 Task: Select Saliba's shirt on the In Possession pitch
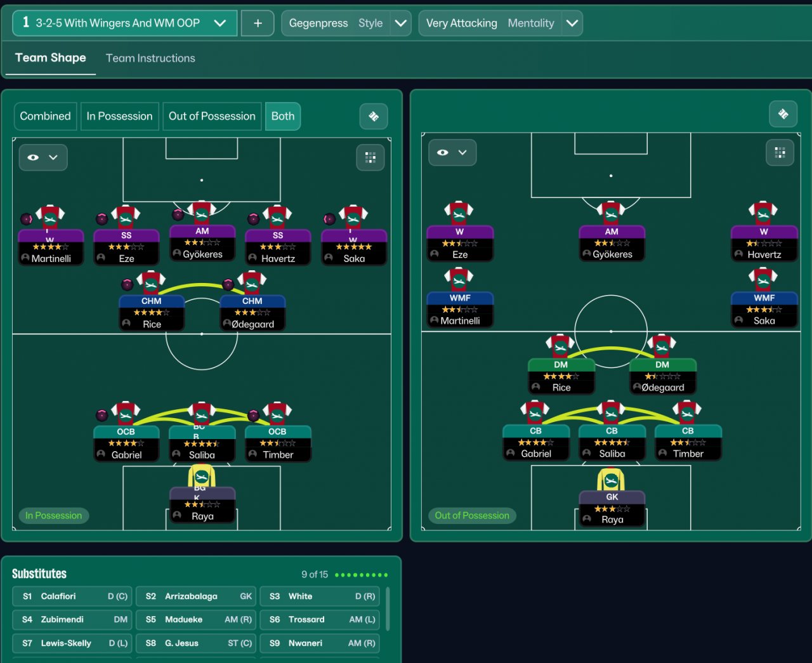[x=202, y=414]
